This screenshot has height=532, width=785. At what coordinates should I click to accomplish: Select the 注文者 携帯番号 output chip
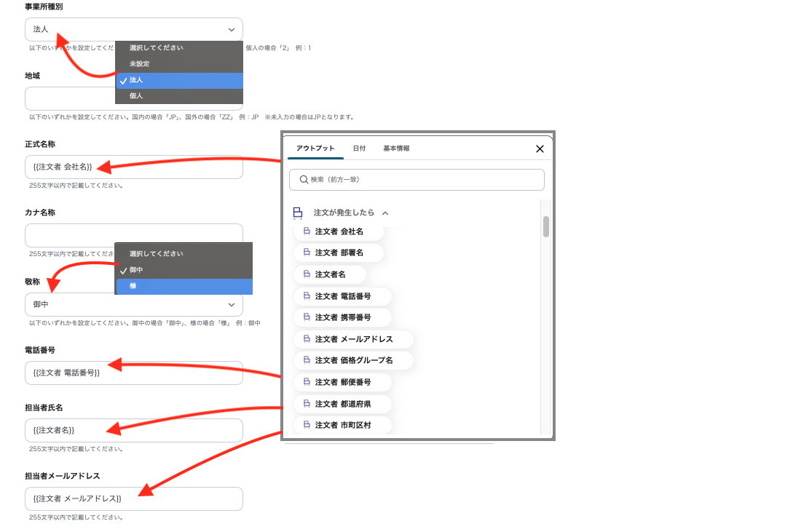(x=342, y=317)
